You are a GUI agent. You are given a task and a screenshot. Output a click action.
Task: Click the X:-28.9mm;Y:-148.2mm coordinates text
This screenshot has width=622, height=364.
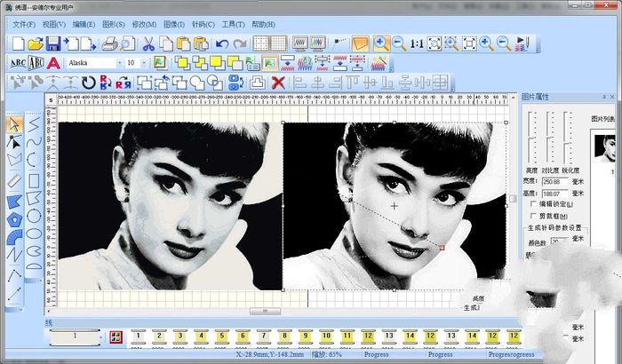[x=270, y=354]
